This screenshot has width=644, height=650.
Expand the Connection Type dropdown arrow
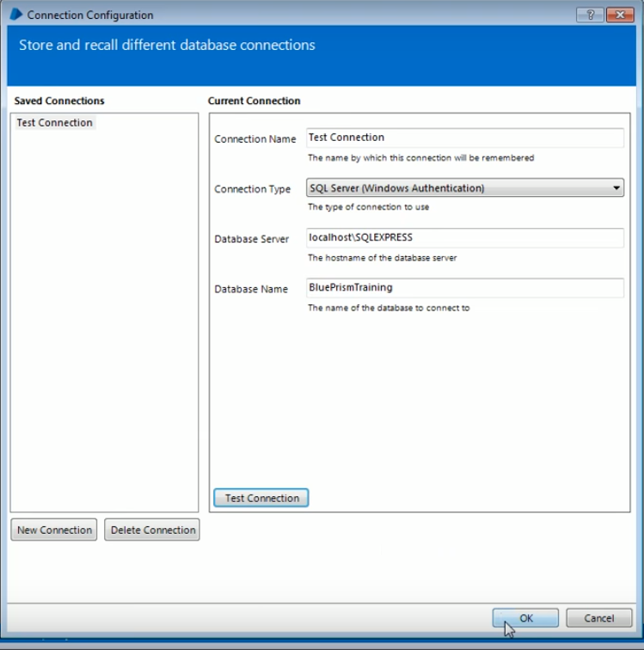(616, 188)
